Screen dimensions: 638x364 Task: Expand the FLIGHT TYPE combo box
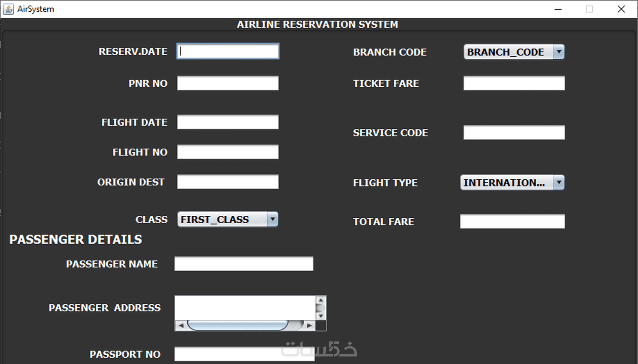[559, 183]
